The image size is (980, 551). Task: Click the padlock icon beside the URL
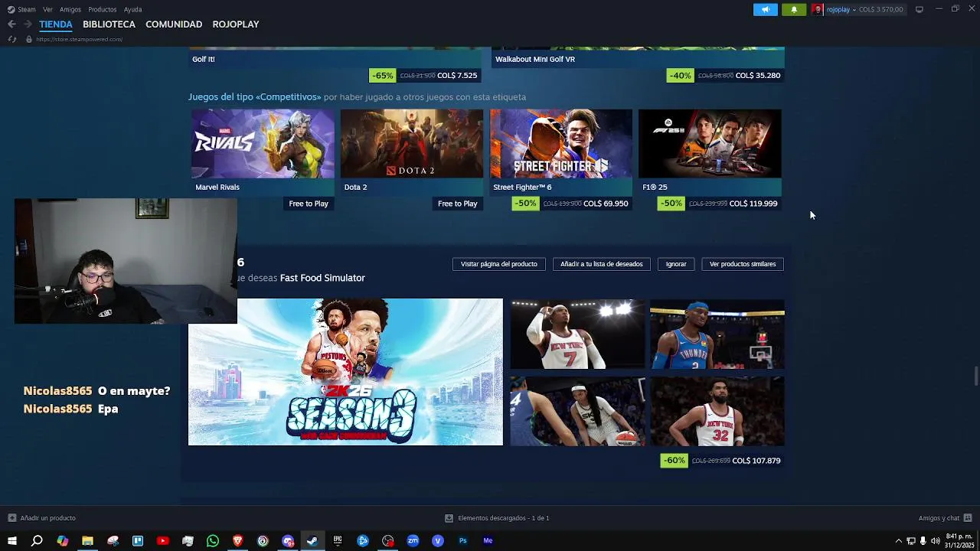[x=29, y=39]
